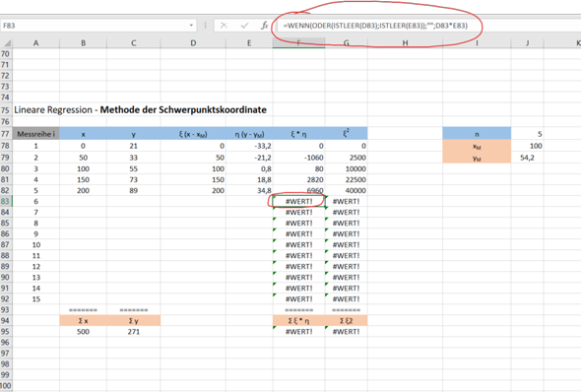Image resolution: width=581 pixels, height=392 pixels.
Task: Click the orange 'yM' label cell
Action: (x=477, y=158)
